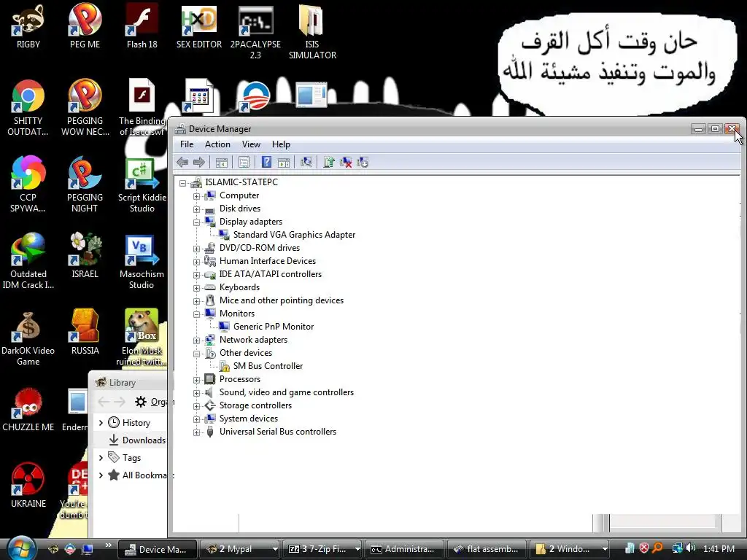Viewport: 747px width, 560px height.
Task: Open the Mypal taskbar group dropdown
Action: point(274,549)
